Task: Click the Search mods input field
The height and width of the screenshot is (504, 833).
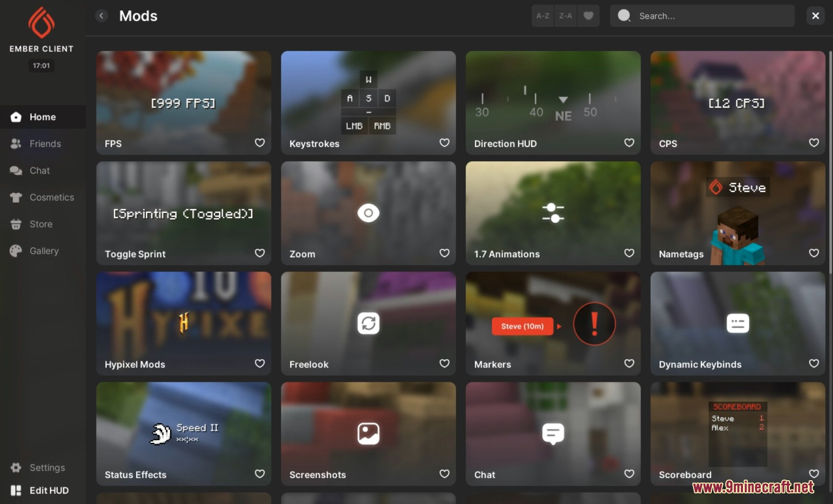Action: point(702,16)
